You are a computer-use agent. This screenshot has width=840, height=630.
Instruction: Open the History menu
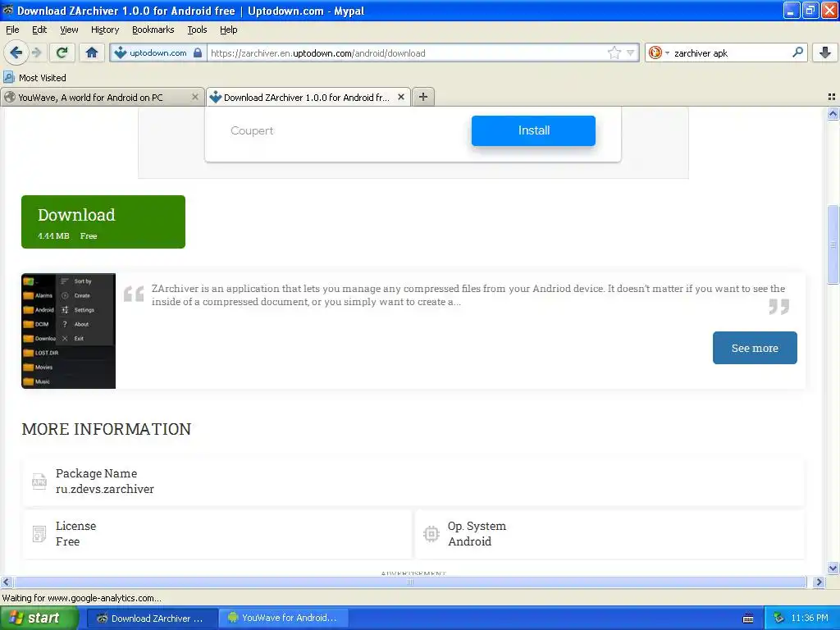click(105, 30)
